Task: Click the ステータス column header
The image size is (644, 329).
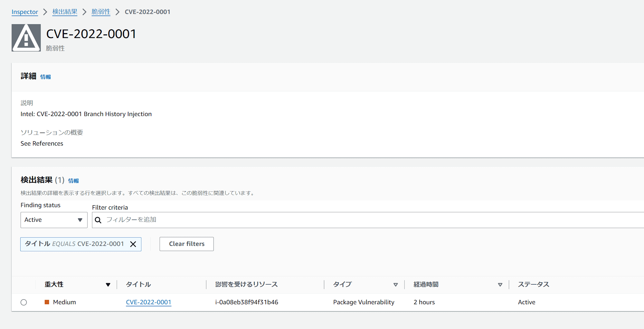Action: click(x=534, y=285)
